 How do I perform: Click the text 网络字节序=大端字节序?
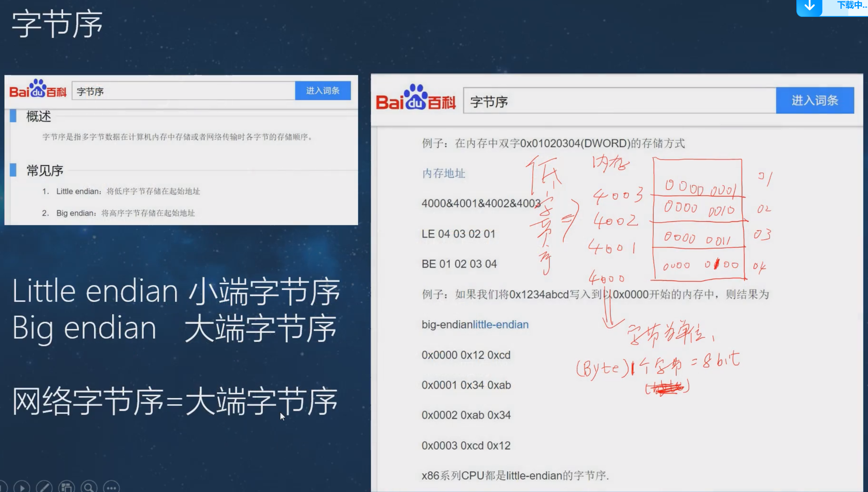pos(175,401)
